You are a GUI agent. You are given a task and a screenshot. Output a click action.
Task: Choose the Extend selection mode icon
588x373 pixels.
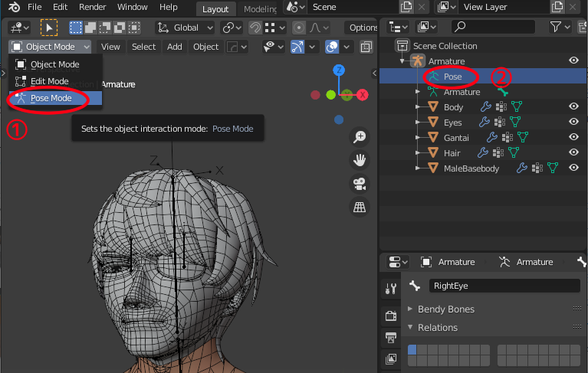(x=90, y=28)
